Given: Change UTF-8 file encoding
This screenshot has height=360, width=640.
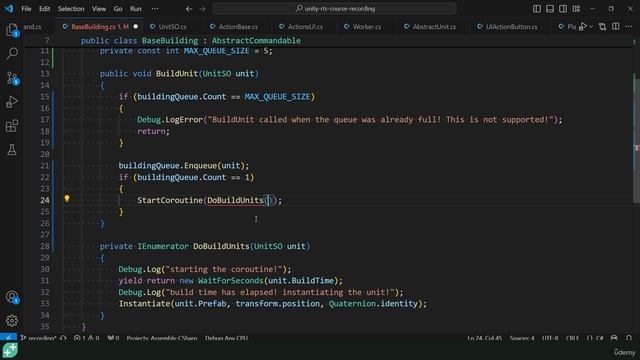Looking at the screenshot, I should coord(550,338).
